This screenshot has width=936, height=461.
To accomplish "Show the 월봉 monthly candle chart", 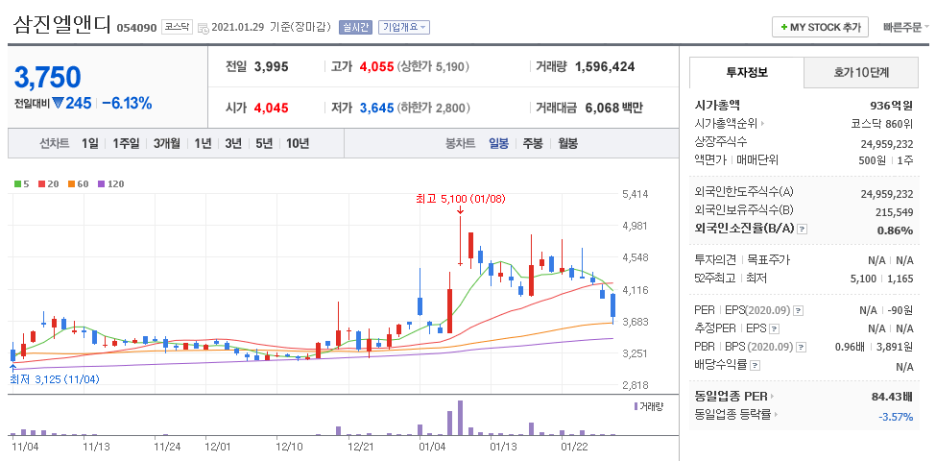I will coord(568,143).
